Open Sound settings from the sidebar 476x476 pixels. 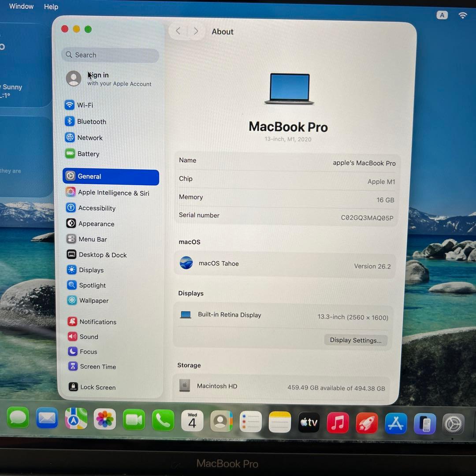coord(89,337)
